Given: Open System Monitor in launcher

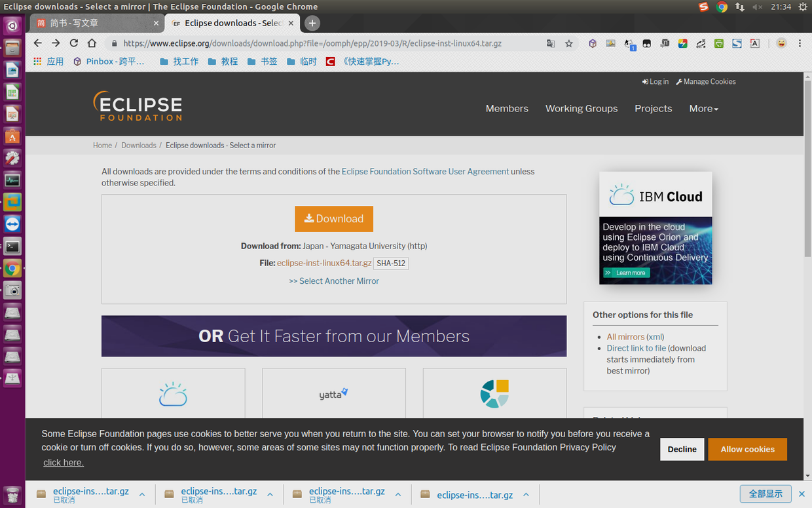Looking at the screenshot, I should click(12, 180).
